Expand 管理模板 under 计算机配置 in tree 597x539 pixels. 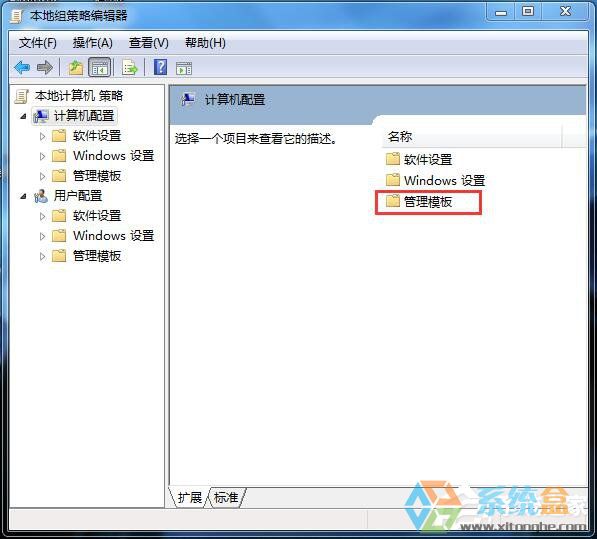43,176
